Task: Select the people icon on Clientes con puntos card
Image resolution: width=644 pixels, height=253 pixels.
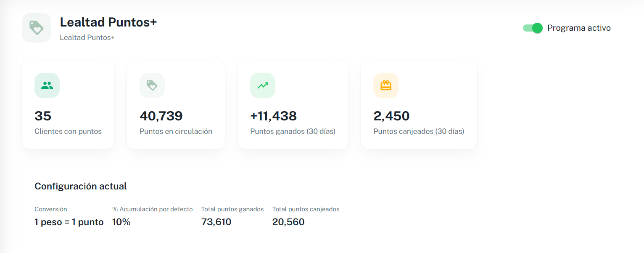Action: (x=47, y=85)
